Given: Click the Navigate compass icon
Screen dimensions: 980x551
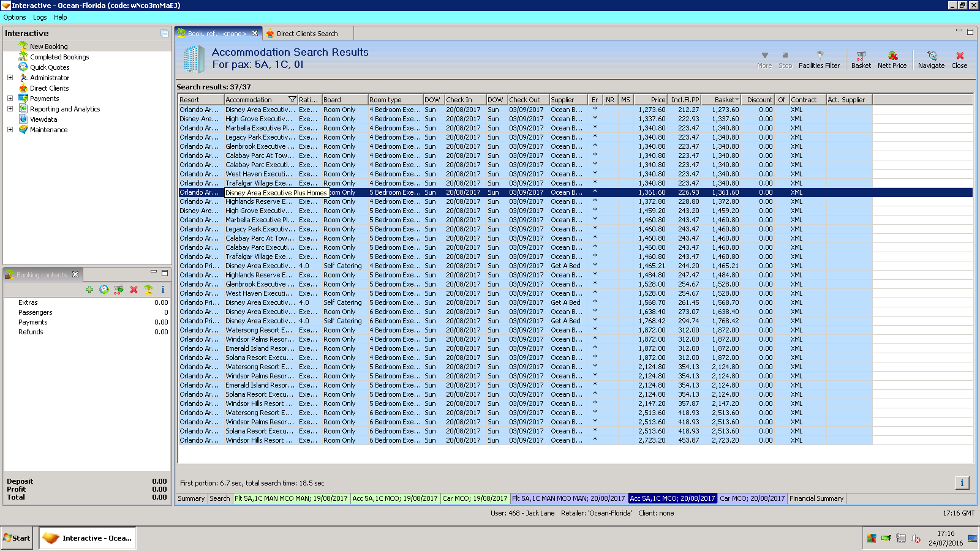Looking at the screenshot, I should pyautogui.click(x=931, y=56).
